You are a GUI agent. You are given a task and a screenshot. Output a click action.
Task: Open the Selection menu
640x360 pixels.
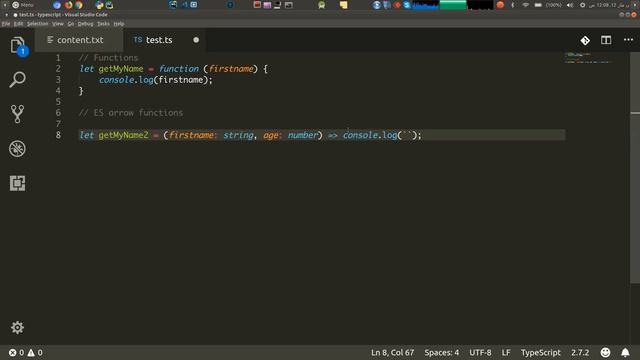pos(38,24)
